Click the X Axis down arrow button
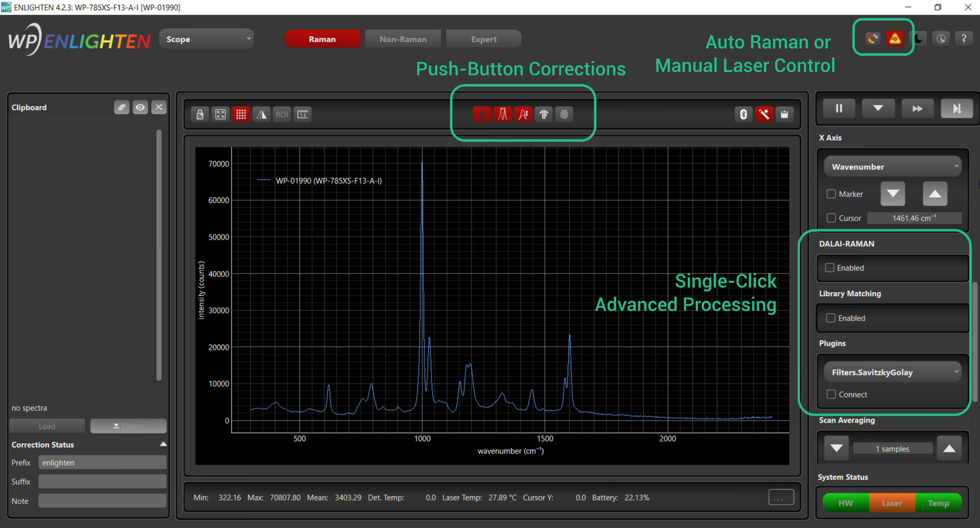This screenshot has height=528, width=980. pos(893,194)
